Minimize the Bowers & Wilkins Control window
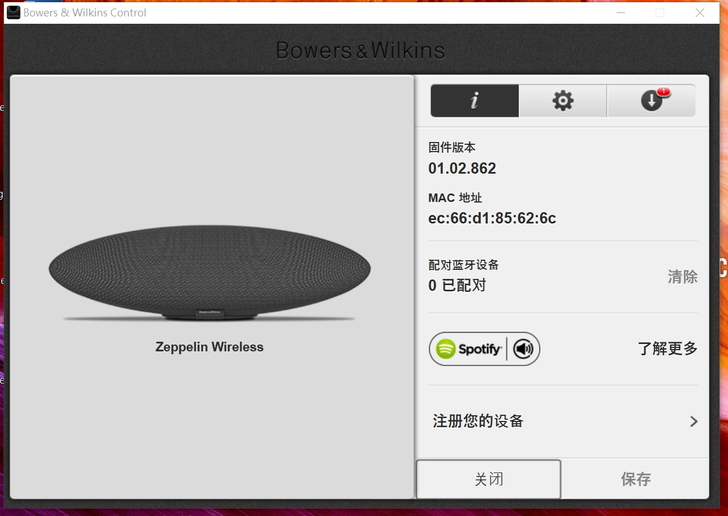Viewport: 728px width, 516px height. coord(620,13)
